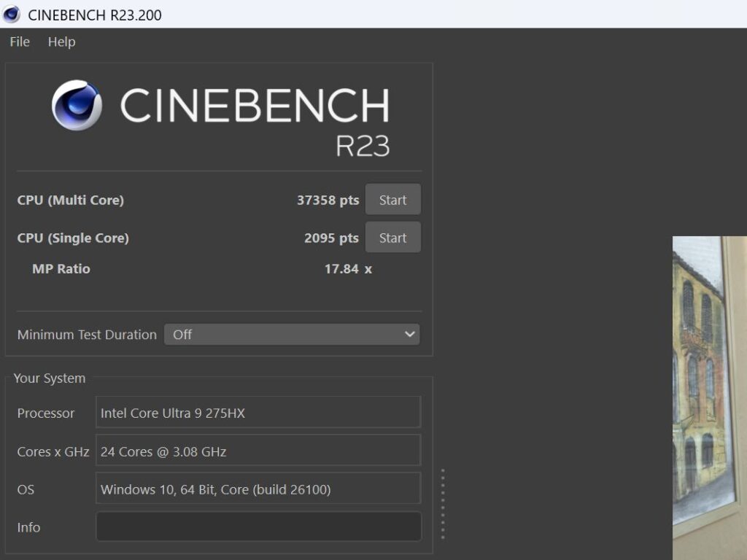Click inside the Info input field
This screenshot has height=560, width=747.
point(259,526)
